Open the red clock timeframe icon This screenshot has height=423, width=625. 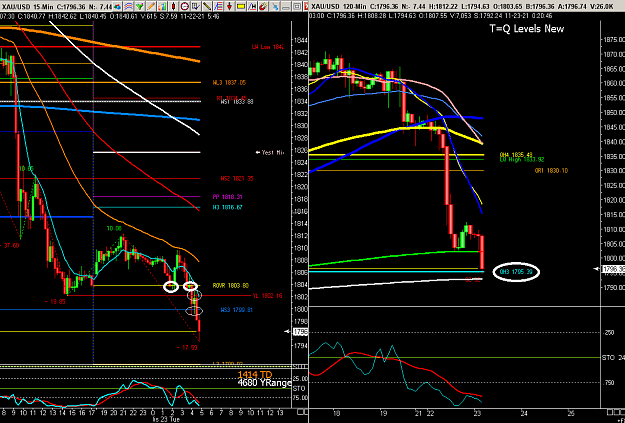coord(185,6)
